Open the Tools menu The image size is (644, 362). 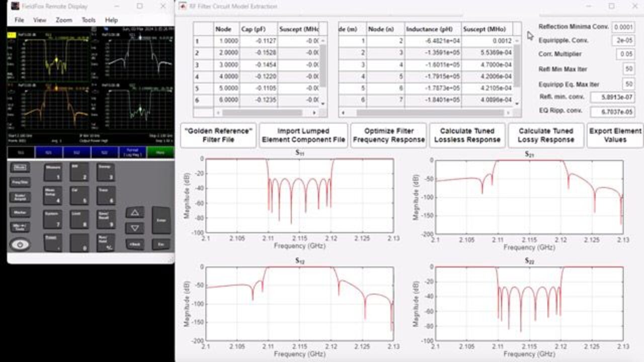point(89,20)
